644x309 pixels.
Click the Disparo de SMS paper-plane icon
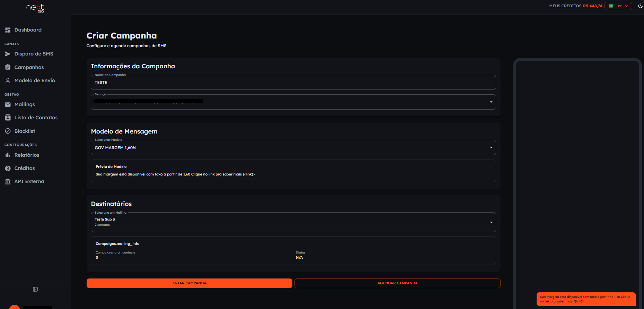tap(8, 54)
